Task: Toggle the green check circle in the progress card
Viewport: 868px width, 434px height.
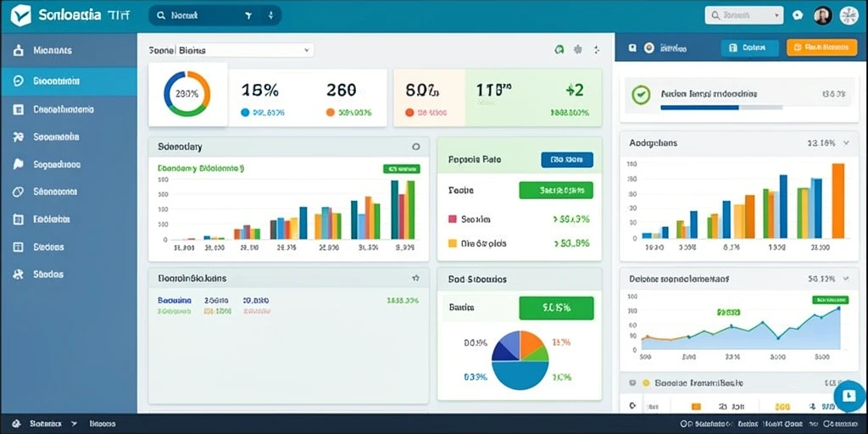Action: point(641,95)
